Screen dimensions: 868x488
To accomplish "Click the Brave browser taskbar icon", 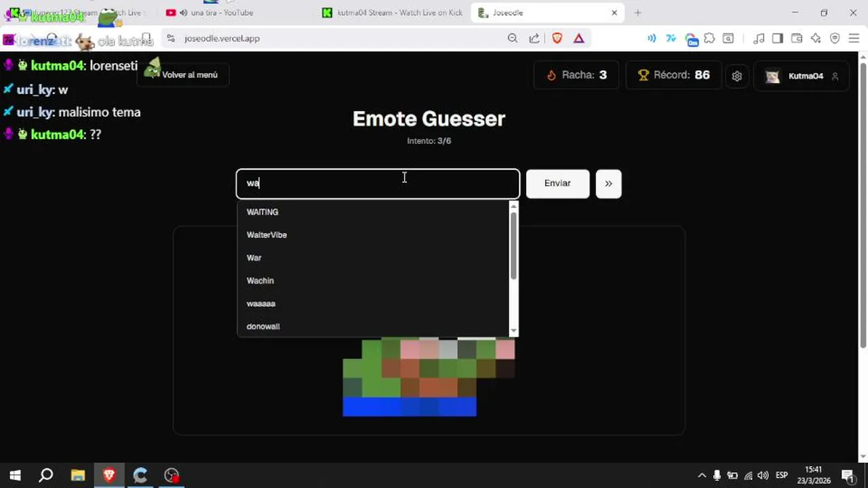I will pos(109,475).
